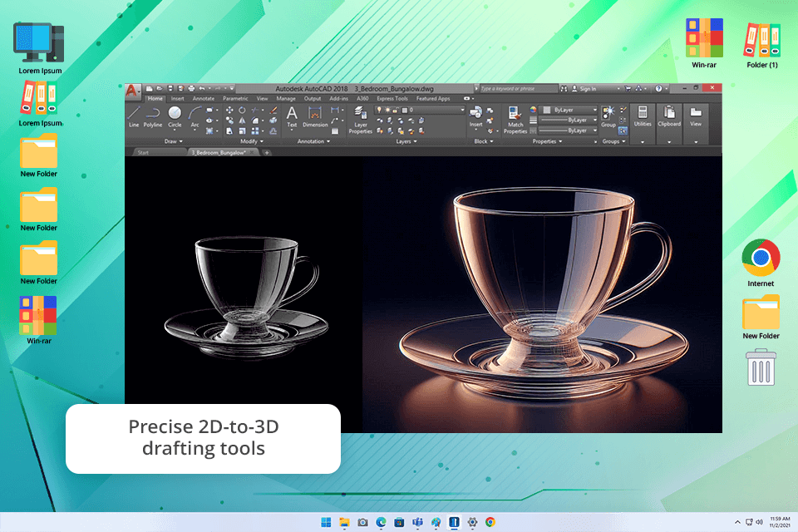Screen dimensions: 798x532
Task: Select the Line drawing tool
Action: point(134,116)
